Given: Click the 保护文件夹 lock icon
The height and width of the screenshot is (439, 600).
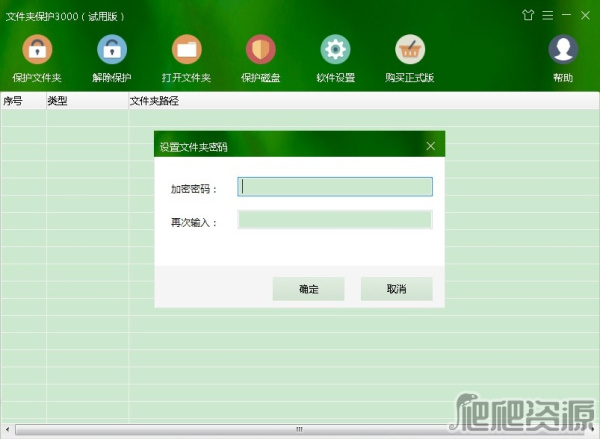Looking at the screenshot, I should (x=37, y=49).
